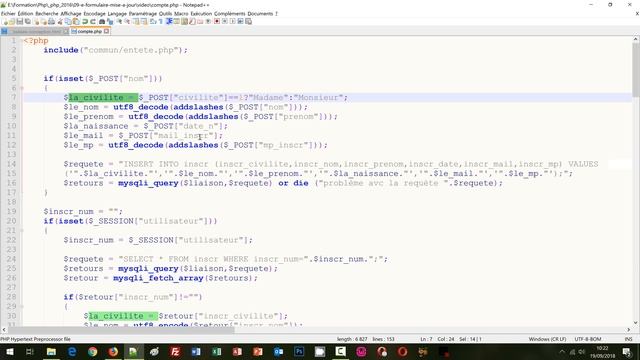Screen dimensions: 640x360
Task: Click the vertical scrollbar thumb
Action: click(x=636, y=70)
